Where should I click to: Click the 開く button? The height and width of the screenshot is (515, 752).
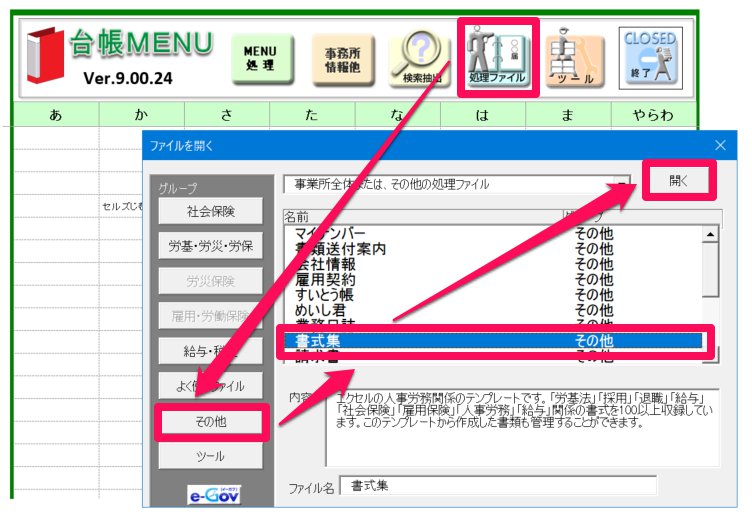679,180
